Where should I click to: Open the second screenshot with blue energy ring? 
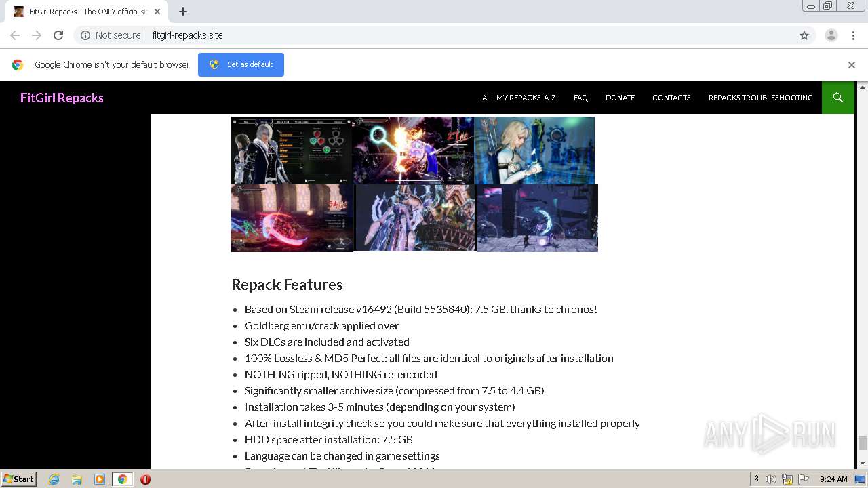pos(413,150)
